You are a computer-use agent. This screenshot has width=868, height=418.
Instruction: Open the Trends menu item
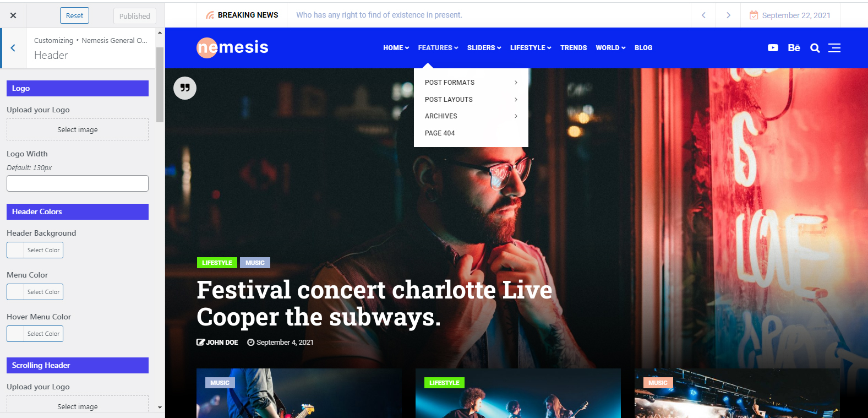coord(574,48)
